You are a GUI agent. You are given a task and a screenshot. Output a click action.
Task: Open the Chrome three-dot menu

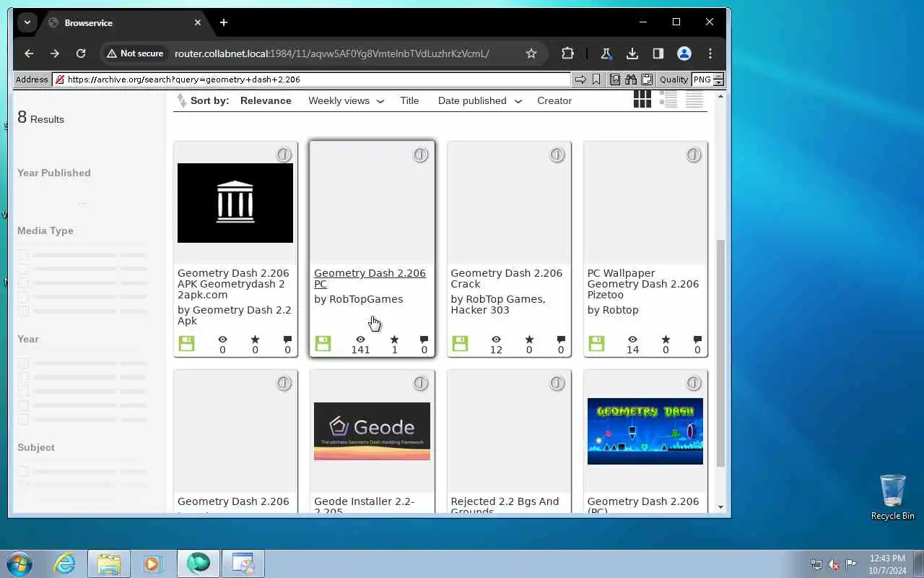(710, 53)
